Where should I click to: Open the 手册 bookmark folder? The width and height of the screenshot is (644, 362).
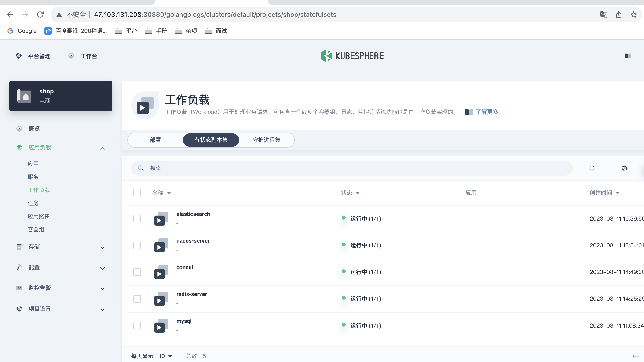156,31
